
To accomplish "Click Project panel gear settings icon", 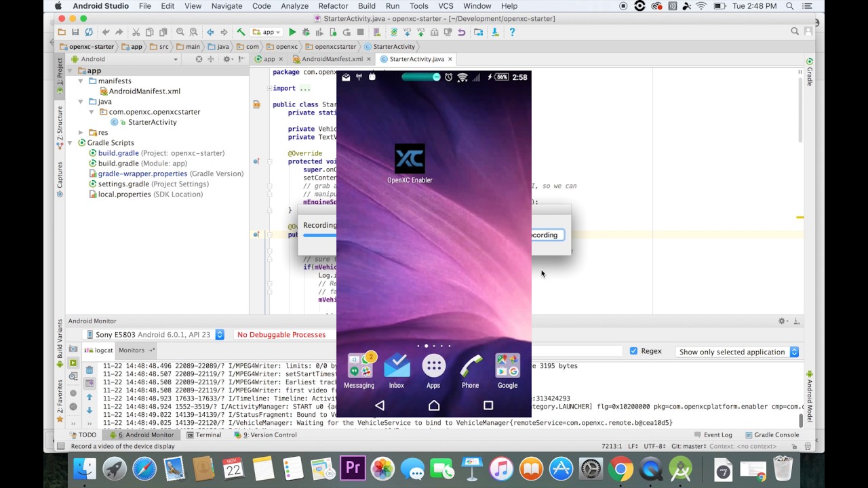I will pos(228,59).
